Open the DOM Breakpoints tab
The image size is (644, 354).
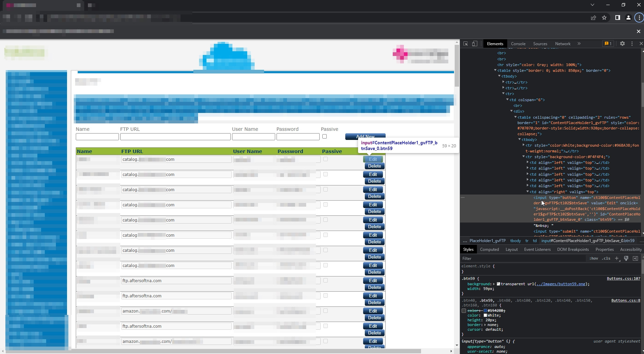click(573, 249)
